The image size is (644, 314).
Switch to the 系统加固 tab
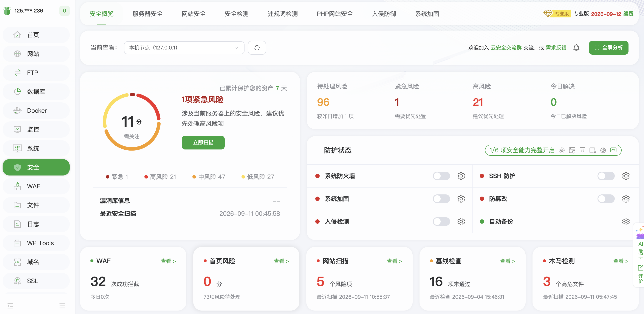pos(427,14)
